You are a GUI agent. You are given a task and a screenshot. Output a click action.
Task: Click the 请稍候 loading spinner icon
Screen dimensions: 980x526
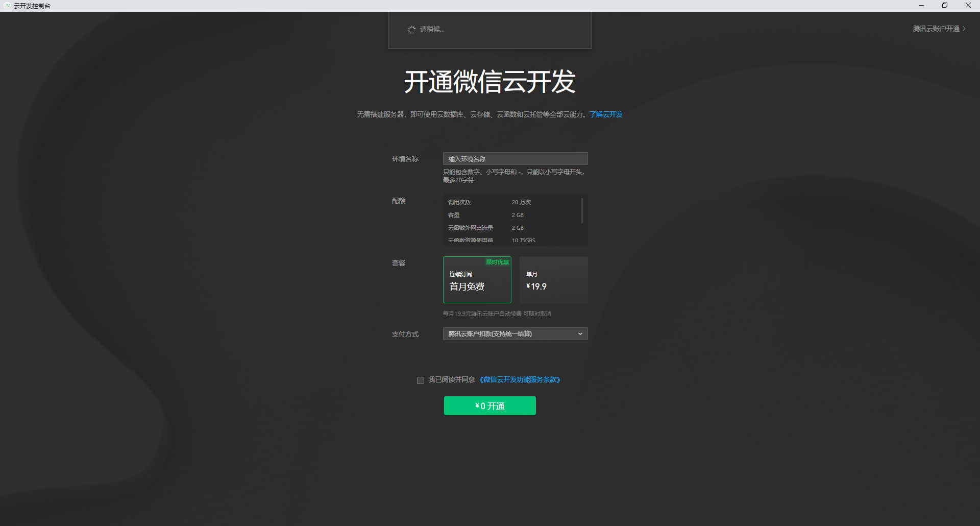(411, 30)
